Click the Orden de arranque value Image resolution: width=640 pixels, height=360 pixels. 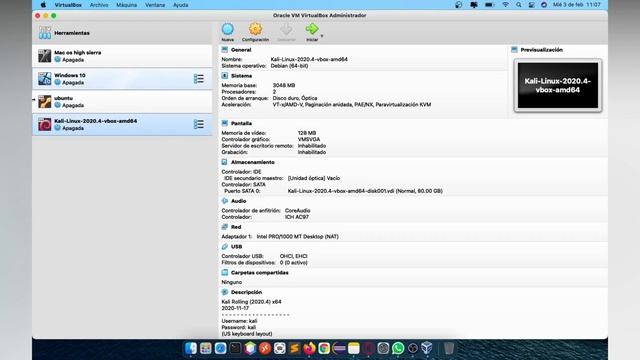[x=295, y=98]
